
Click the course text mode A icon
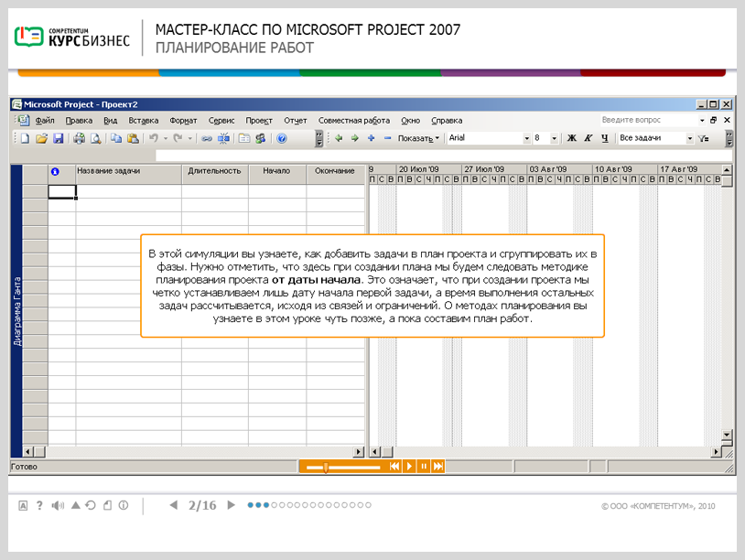pyautogui.click(x=23, y=506)
